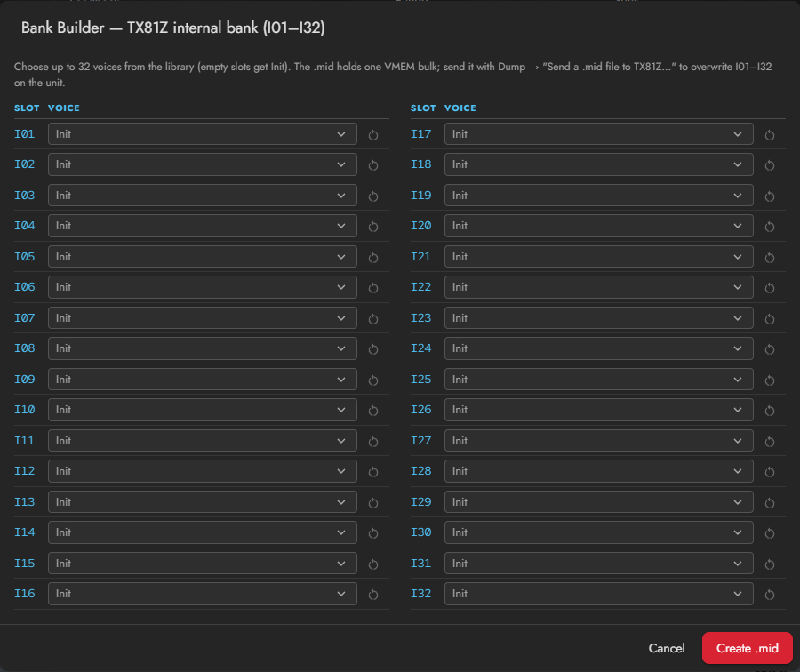Viewport: 800px width, 672px height.
Task: Cancel the Bank Builder dialog
Action: [667, 648]
